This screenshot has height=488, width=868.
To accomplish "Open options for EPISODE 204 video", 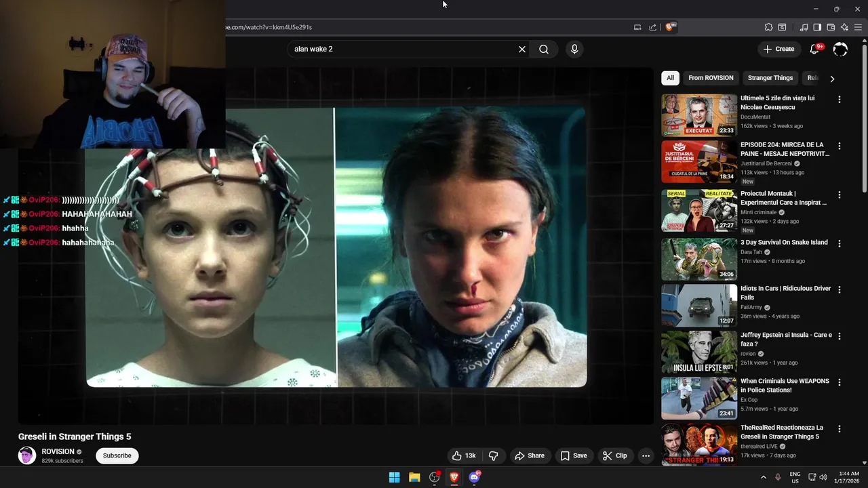I will click(x=840, y=146).
